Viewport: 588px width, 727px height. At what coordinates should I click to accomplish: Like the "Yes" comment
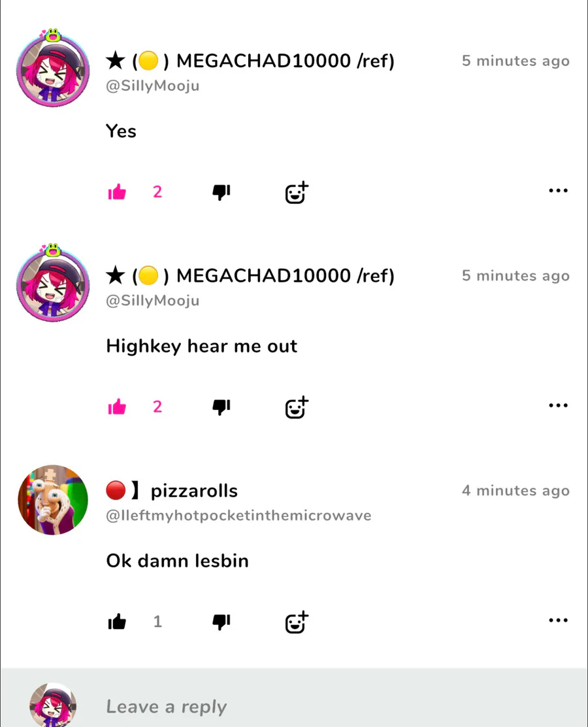(117, 192)
